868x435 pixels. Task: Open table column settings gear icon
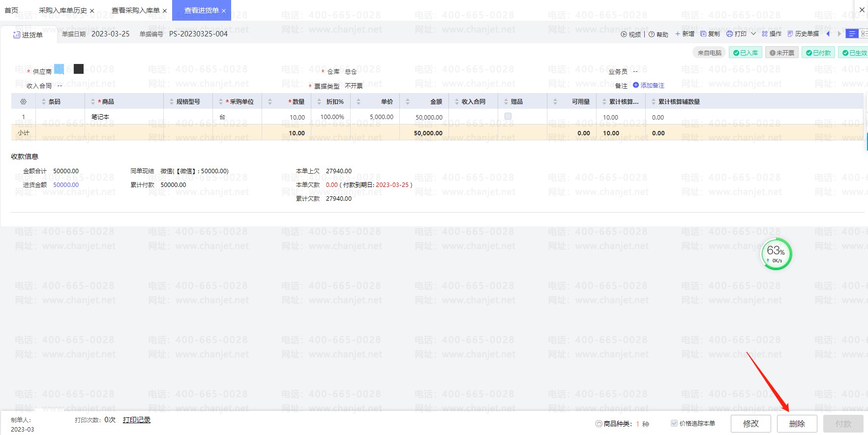23,102
